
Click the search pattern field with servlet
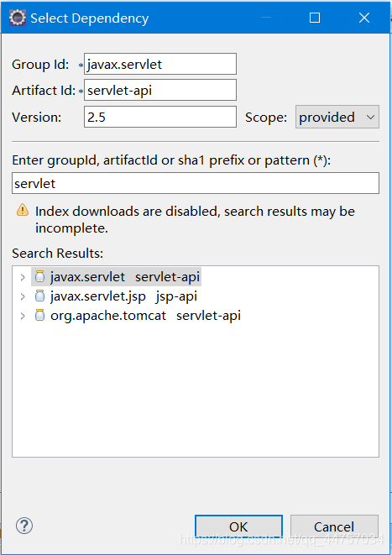tap(196, 183)
